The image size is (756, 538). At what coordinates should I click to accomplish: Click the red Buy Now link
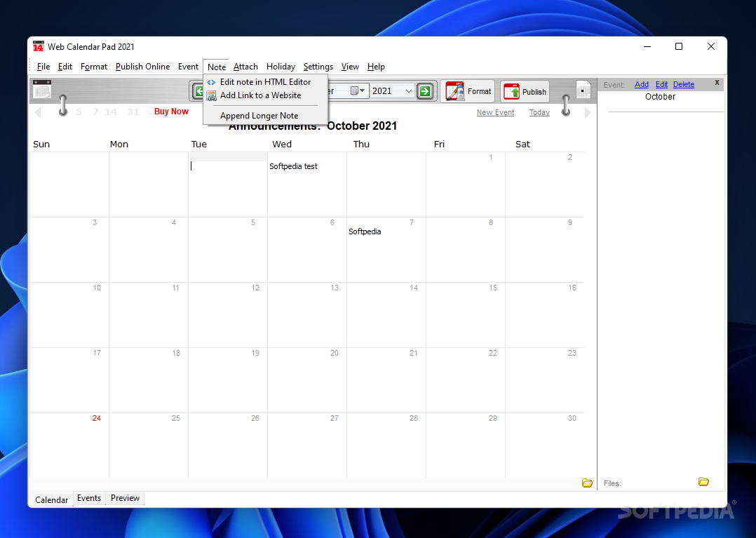pos(171,112)
